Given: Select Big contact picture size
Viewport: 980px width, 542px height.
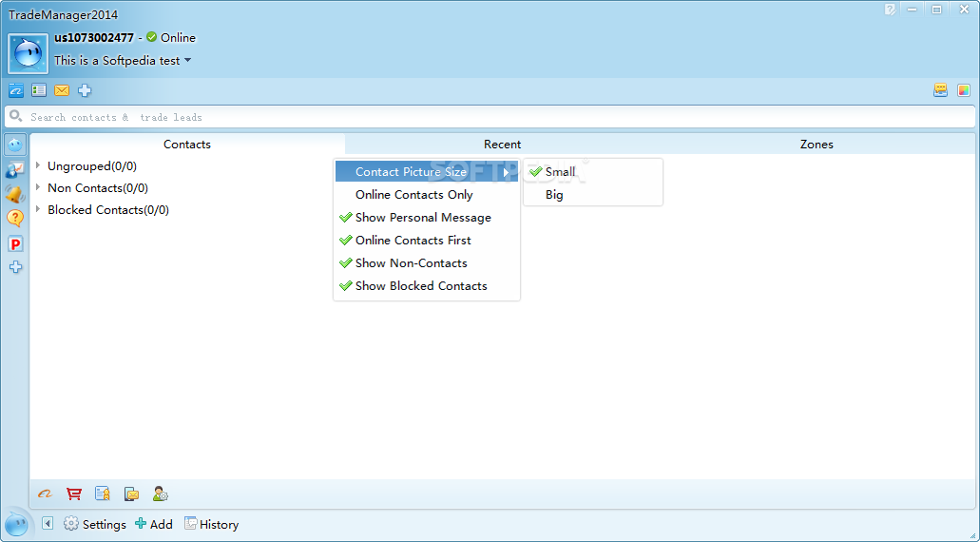Looking at the screenshot, I should point(592,194).
